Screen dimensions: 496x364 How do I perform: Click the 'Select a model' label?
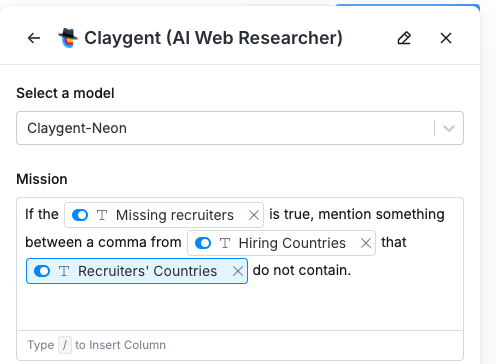pos(65,93)
